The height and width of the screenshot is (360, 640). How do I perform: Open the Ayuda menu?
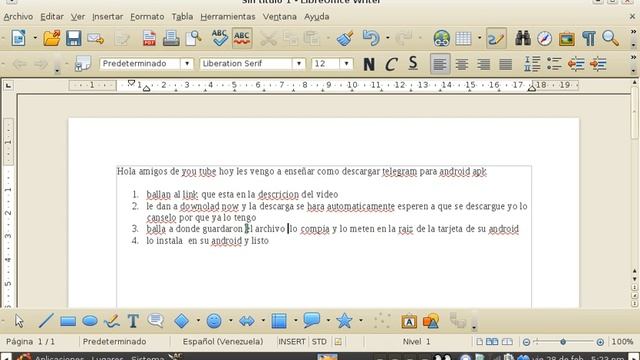(x=317, y=17)
